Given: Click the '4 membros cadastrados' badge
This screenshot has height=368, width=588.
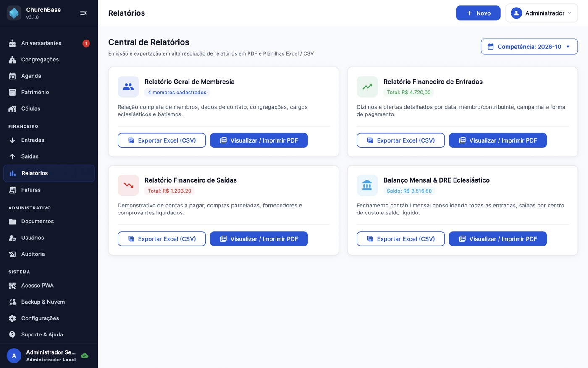Looking at the screenshot, I should point(177,93).
